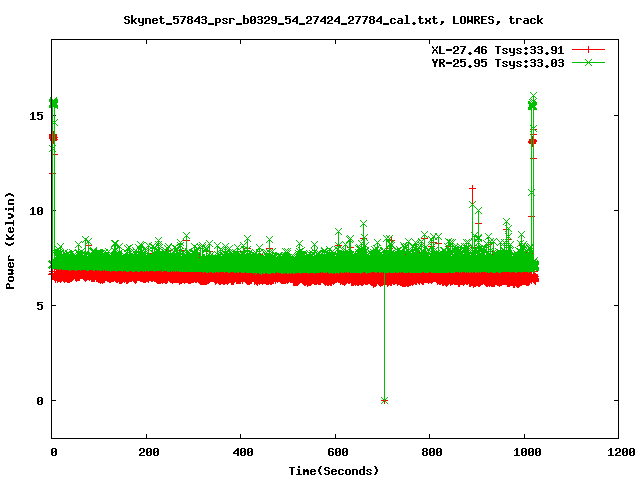The height and width of the screenshot is (480, 640).
Task: Click the red line sample in legend
Action: 588,50
